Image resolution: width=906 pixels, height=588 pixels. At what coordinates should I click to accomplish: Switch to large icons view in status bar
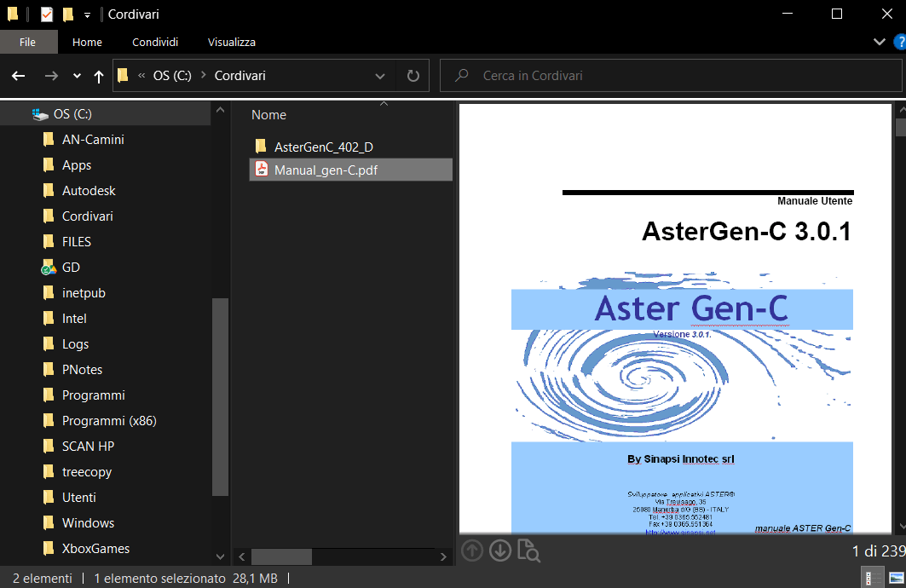[x=896, y=578]
